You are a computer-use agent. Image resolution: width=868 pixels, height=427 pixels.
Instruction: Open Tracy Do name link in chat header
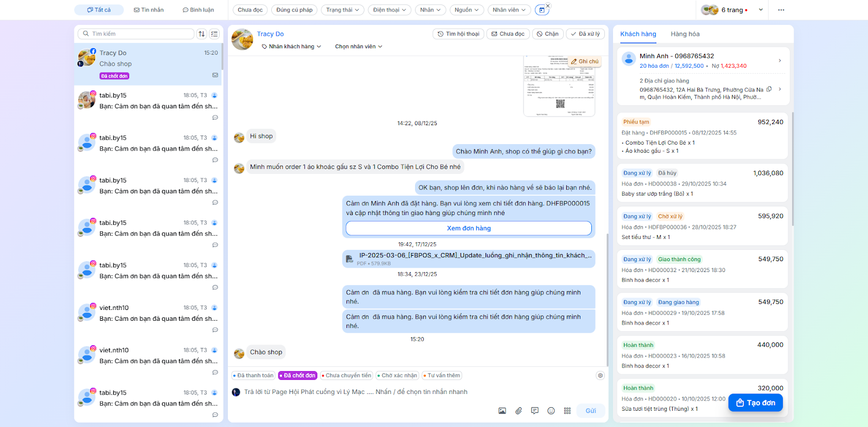point(270,34)
